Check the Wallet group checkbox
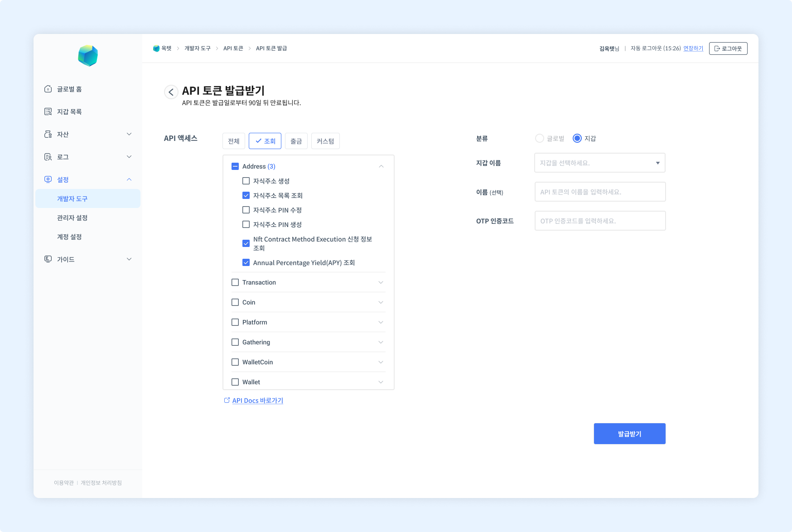792x532 pixels. (x=235, y=382)
